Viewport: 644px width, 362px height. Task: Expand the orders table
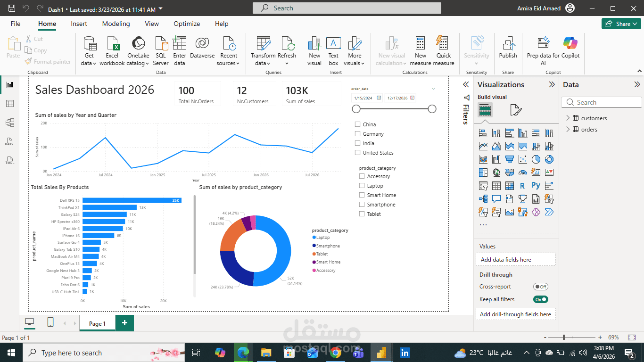tap(568, 130)
